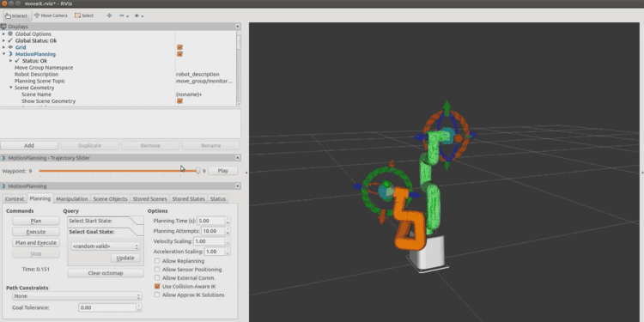Switch to the Scene Objects tab

(x=110, y=199)
